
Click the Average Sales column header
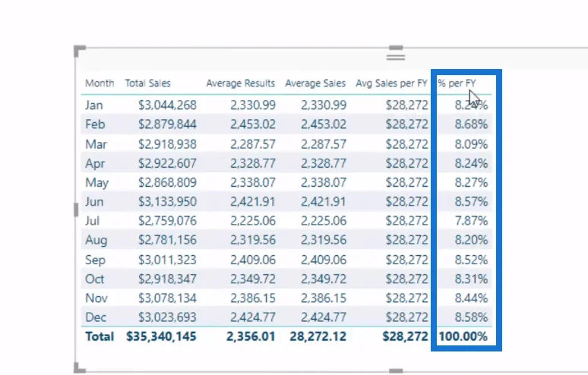click(315, 84)
